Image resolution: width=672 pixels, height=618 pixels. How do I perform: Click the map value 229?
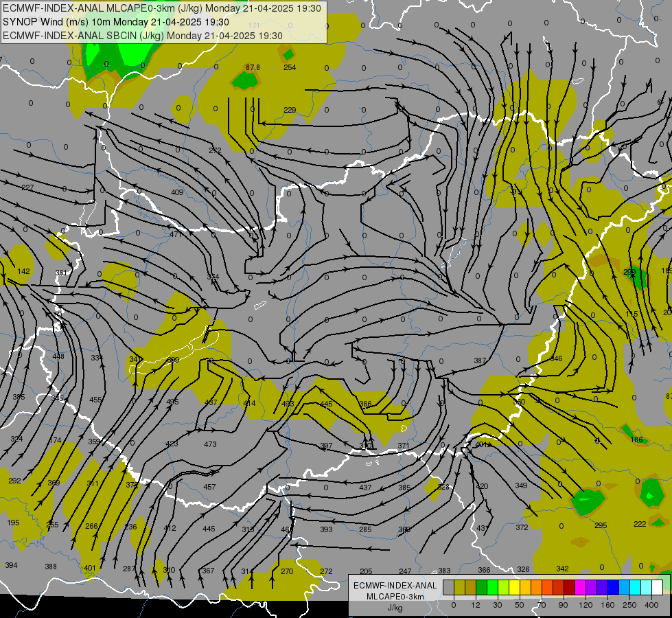point(290,110)
